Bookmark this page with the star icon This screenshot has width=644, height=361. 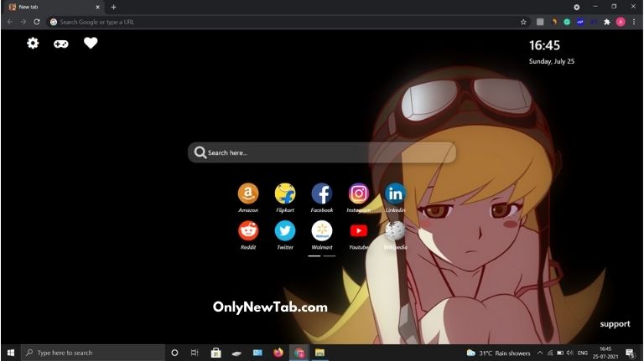coord(523,22)
